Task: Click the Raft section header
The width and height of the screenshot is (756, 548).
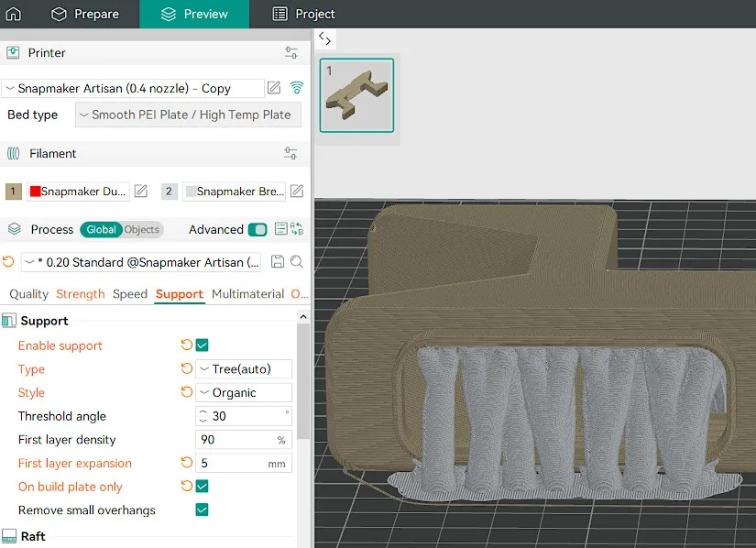Action: pyautogui.click(x=33, y=536)
